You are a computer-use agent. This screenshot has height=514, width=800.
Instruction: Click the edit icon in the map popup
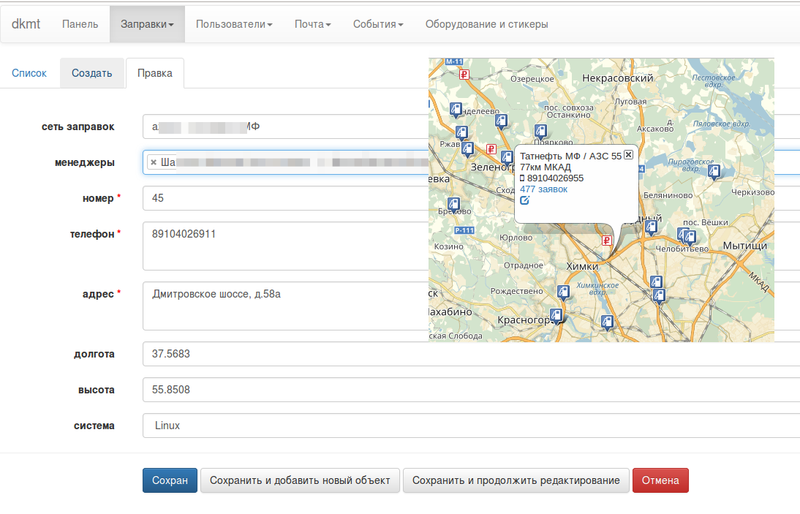(525, 200)
